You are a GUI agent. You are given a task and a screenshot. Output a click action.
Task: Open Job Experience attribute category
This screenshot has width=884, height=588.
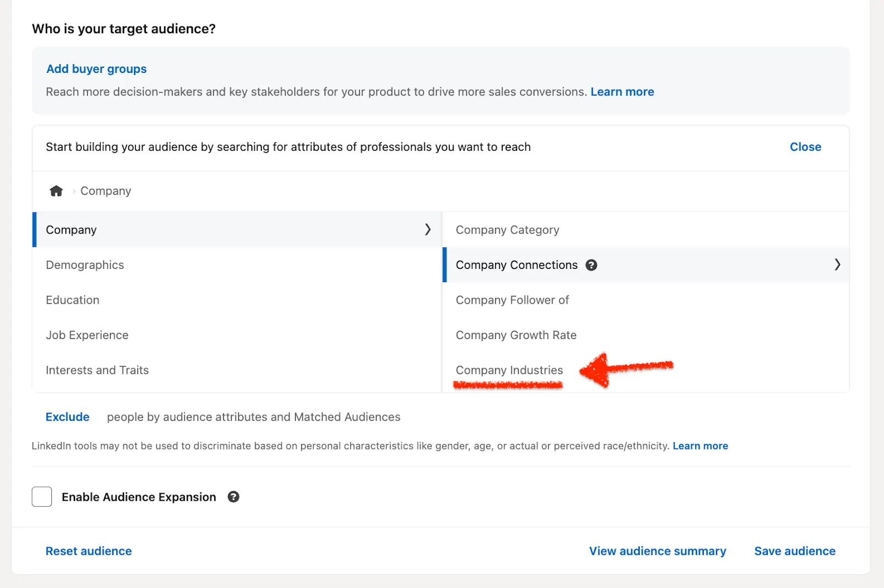[x=87, y=335]
